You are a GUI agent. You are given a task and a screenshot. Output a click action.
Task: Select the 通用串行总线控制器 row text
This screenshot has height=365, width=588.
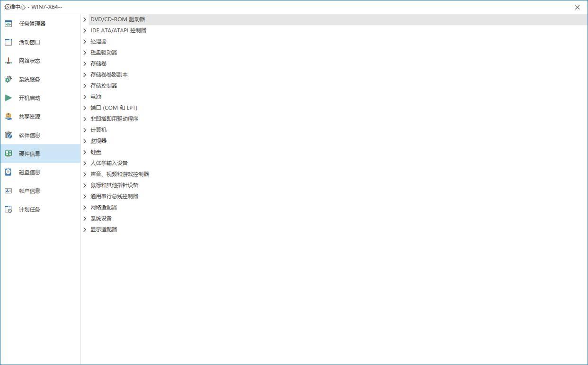coord(115,196)
